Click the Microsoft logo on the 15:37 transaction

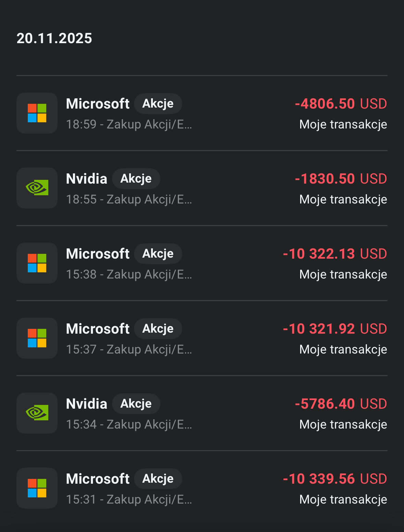[x=37, y=338]
